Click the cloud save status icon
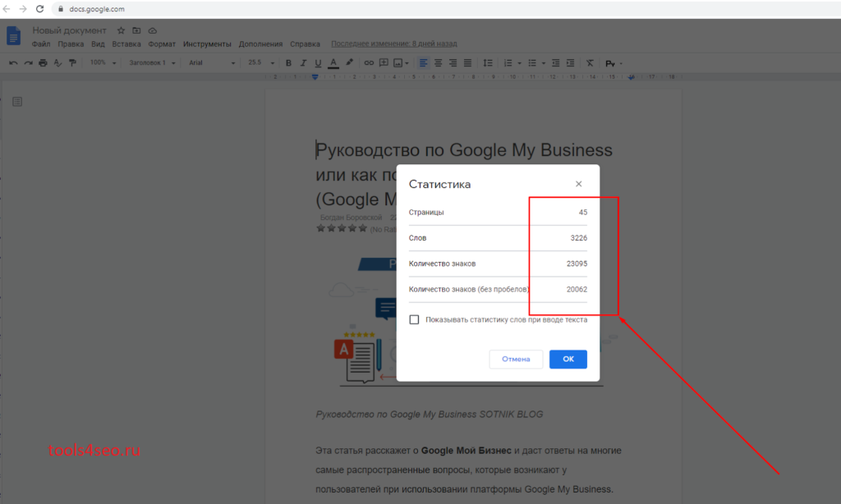This screenshot has height=504, width=841. coord(153,30)
